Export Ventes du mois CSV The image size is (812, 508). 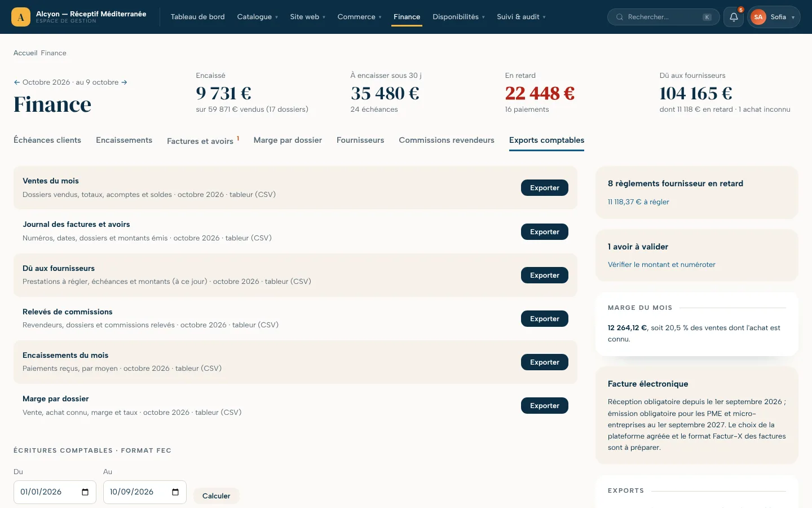[545, 188]
